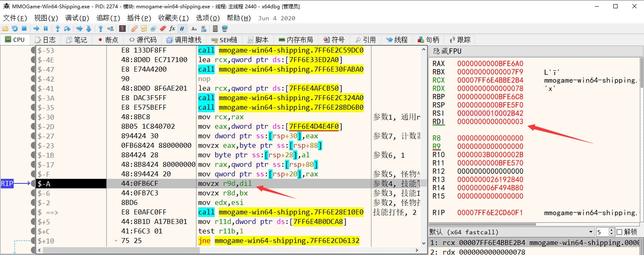Switch to the 断点 tab
This screenshot has height=255, width=644.
coord(108,40)
